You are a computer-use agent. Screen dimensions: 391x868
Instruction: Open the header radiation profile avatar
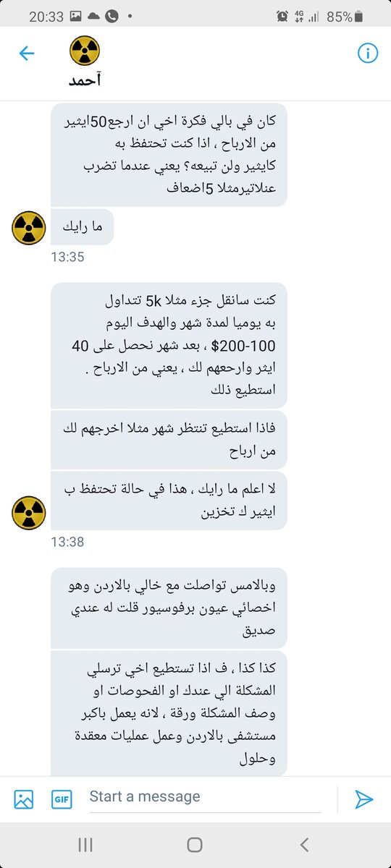85,51
